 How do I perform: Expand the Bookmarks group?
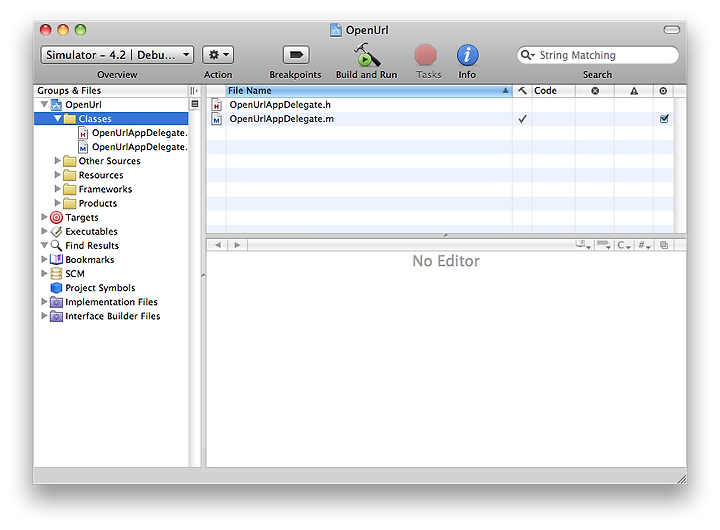coord(44,259)
